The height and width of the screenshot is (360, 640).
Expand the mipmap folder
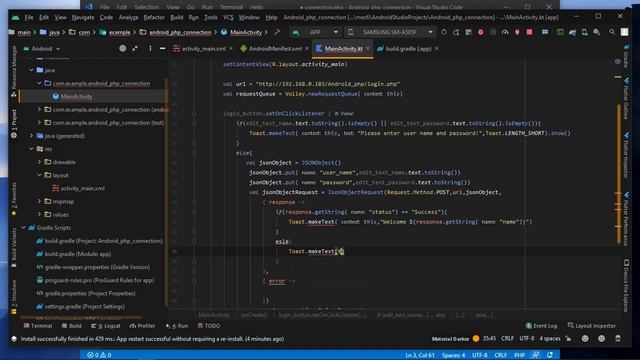[x=40, y=201]
